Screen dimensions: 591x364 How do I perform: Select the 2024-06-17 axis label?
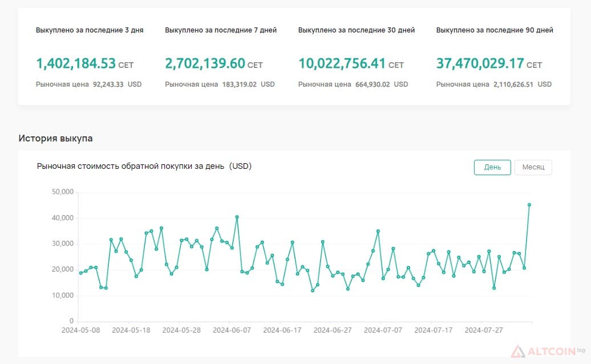[282, 330]
